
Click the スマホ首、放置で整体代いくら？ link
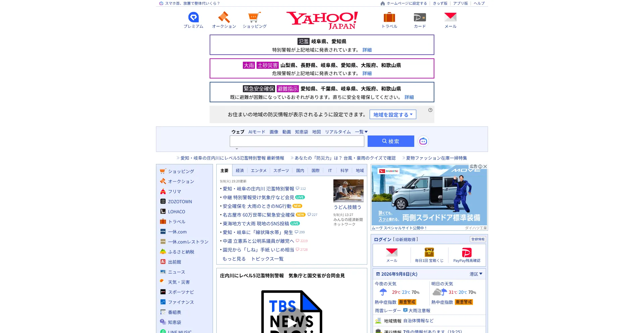(x=192, y=3)
